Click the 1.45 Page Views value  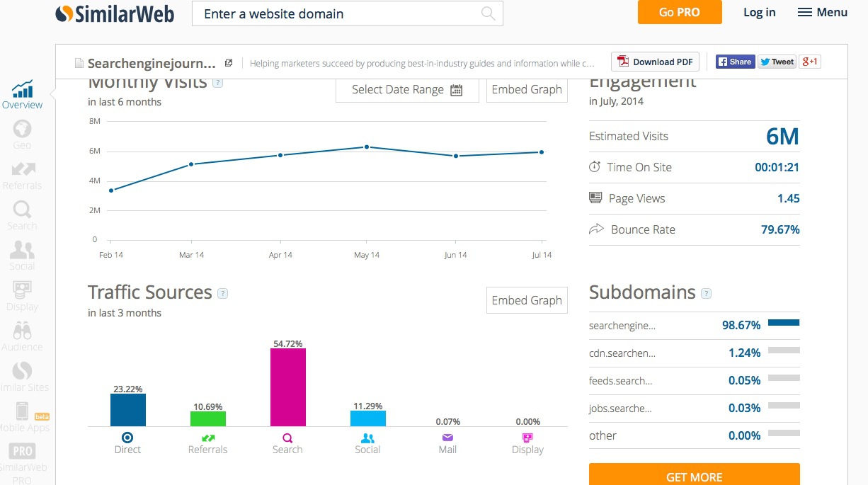click(x=789, y=198)
